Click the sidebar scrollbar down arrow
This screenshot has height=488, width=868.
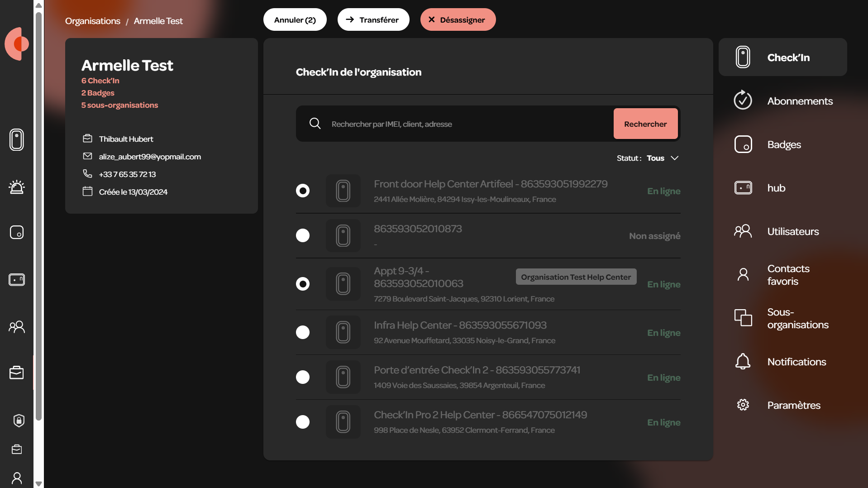(38, 483)
